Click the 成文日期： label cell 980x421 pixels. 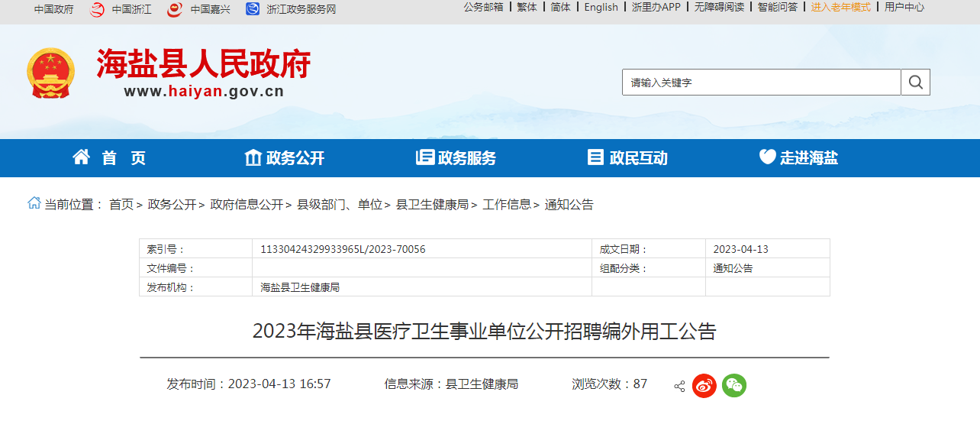click(649, 249)
